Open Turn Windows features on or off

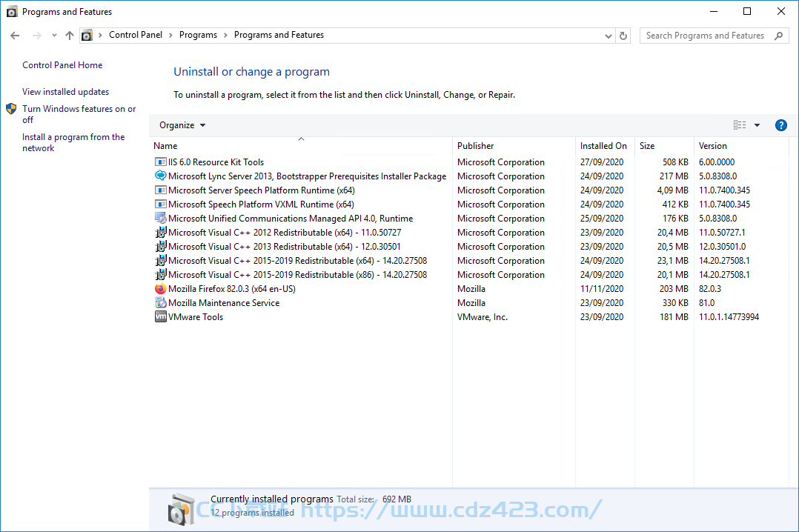point(79,114)
